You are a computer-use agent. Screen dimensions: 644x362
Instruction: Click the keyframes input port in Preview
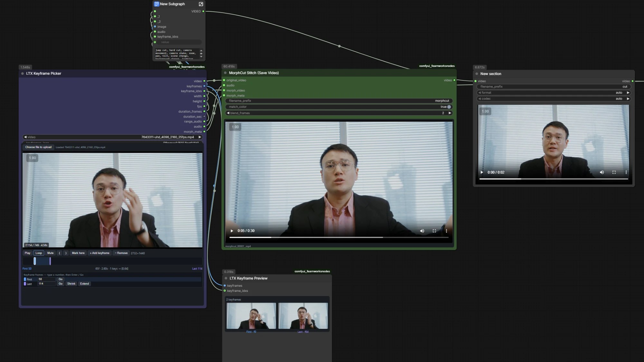pyautogui.click(x=225, y=286)
